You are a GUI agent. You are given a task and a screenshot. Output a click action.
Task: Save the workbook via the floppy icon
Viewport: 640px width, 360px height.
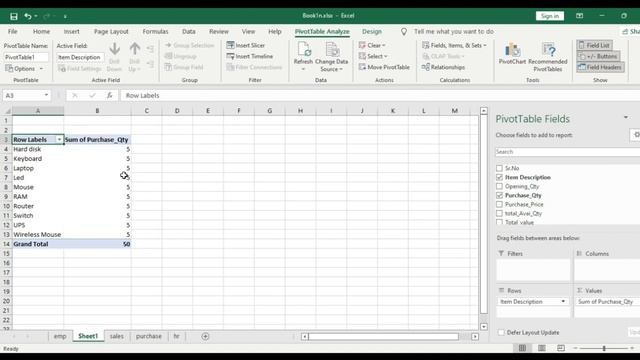(x=13, y=16)
